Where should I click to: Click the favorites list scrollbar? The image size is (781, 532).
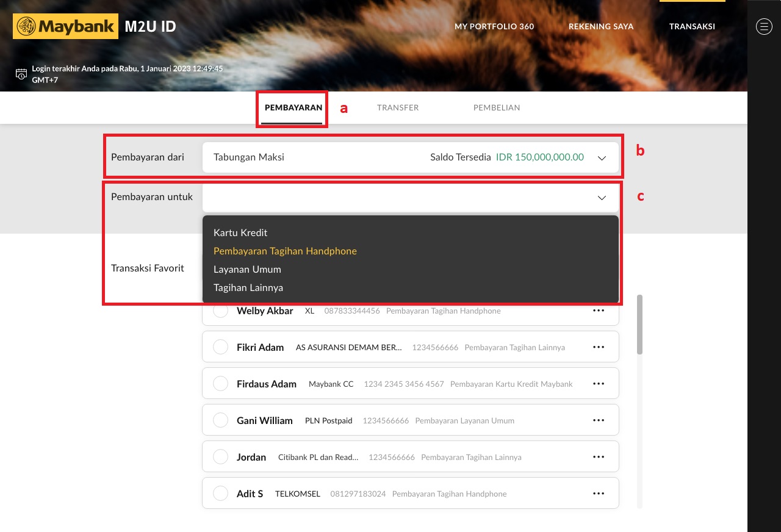pos(639,325)
